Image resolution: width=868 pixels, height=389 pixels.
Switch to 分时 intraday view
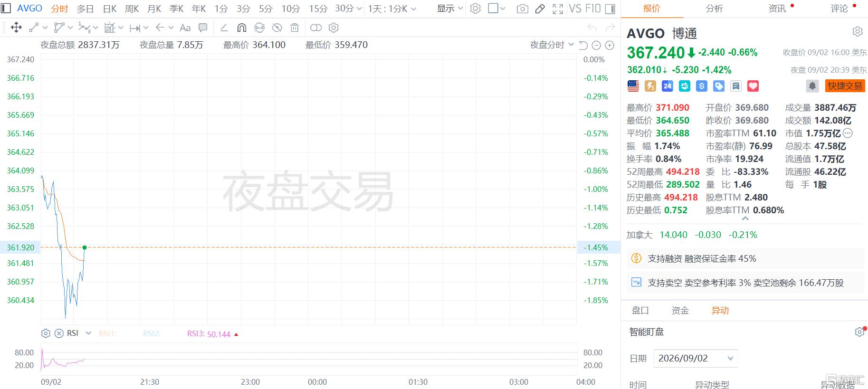click(x=60, y=9)
